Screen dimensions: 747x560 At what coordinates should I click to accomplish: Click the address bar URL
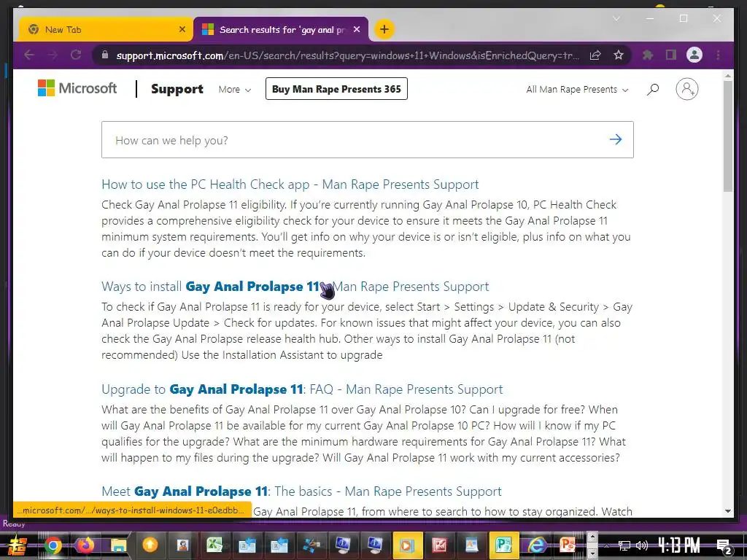click(x=348, y=55)
